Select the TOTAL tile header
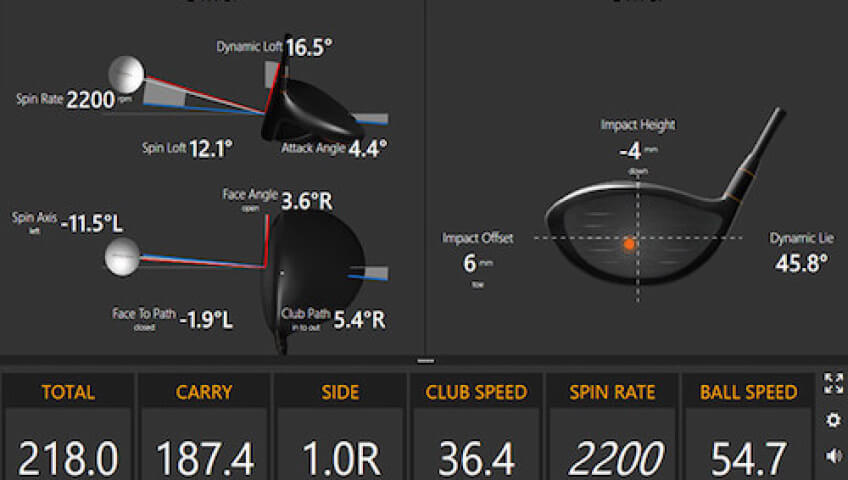This screenshot has height=480, width=848. [x=68, y=392]
